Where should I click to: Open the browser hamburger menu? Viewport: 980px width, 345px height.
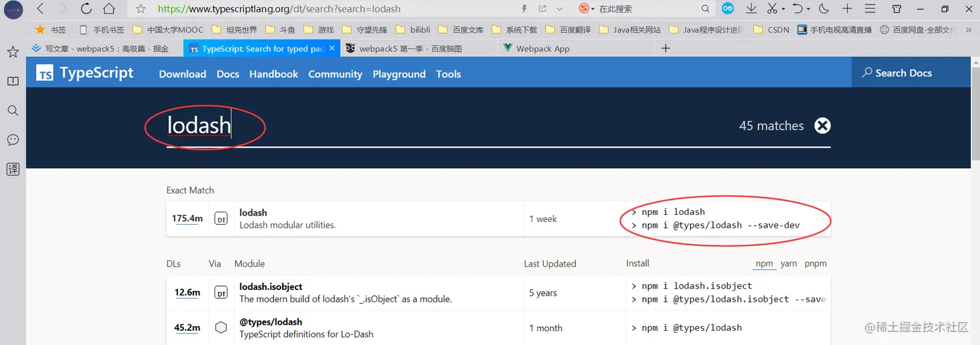[870, 8]
